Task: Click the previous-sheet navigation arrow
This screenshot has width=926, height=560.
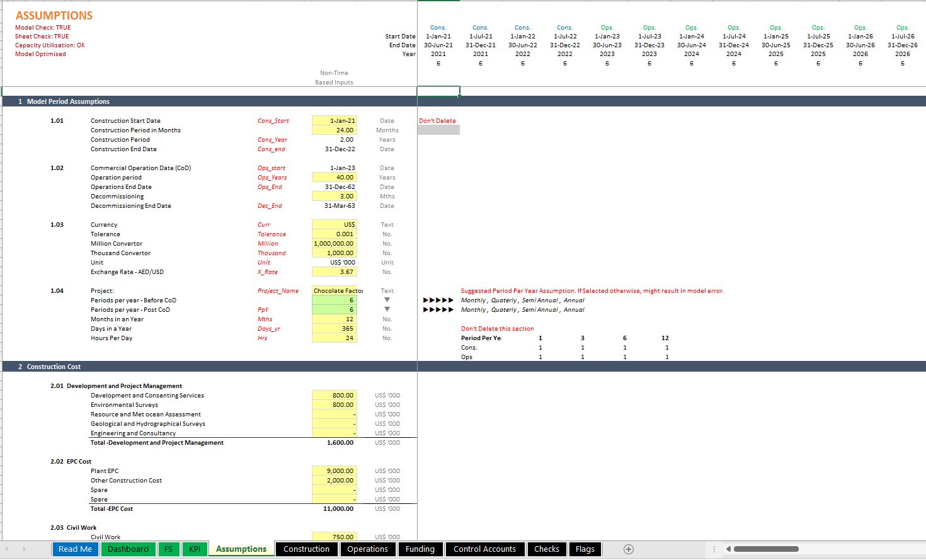Action: click(6, 549)
